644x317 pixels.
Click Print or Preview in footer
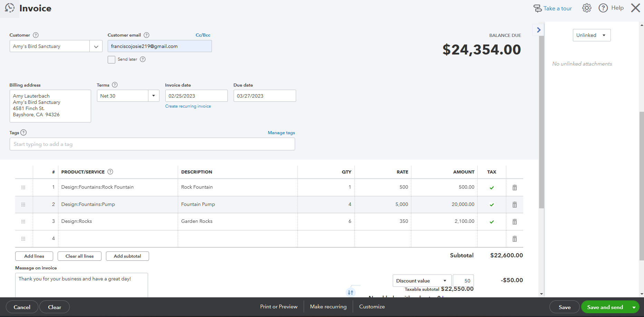(279, 307)
